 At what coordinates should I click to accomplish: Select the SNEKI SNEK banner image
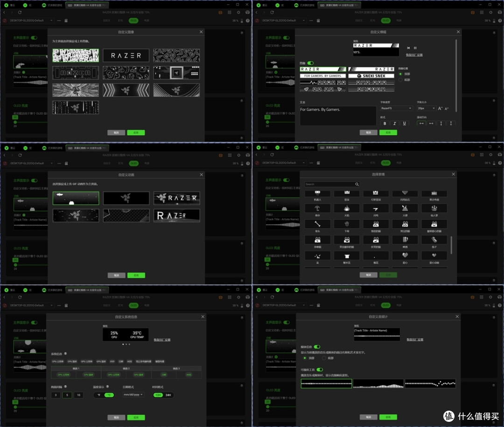click(x=371, y=76)
